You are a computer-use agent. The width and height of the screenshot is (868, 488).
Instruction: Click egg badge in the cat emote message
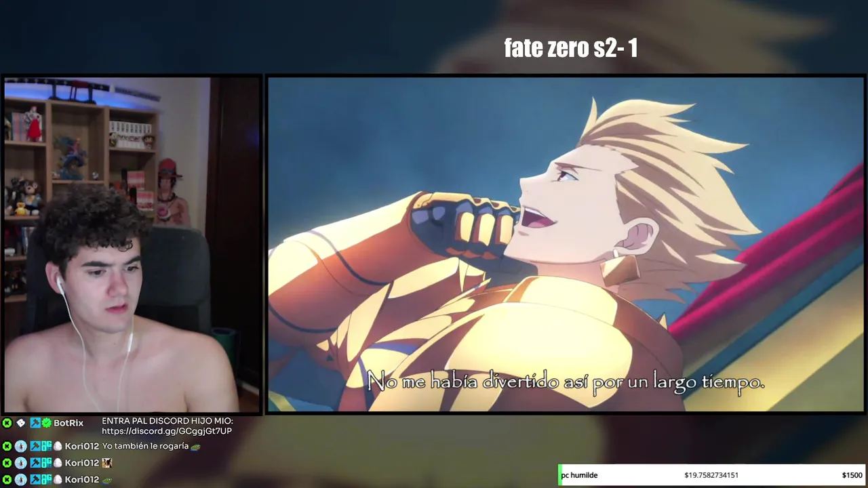coord(58,463)
